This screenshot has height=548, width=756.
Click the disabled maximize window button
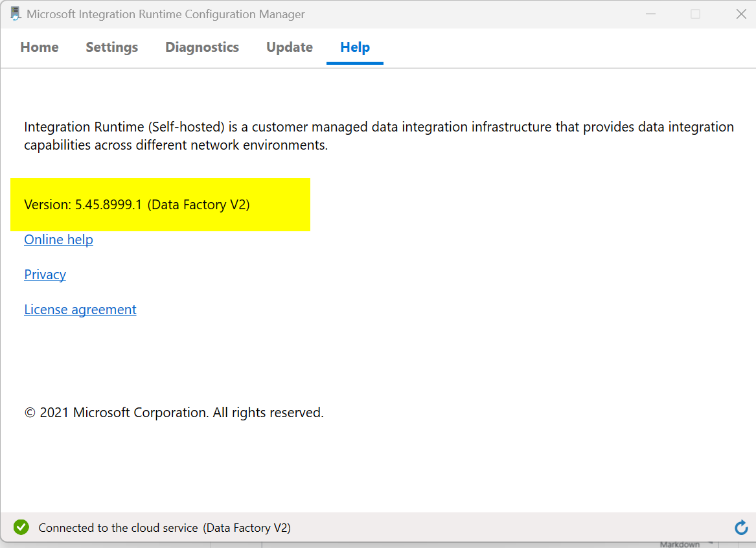point(695,14)
